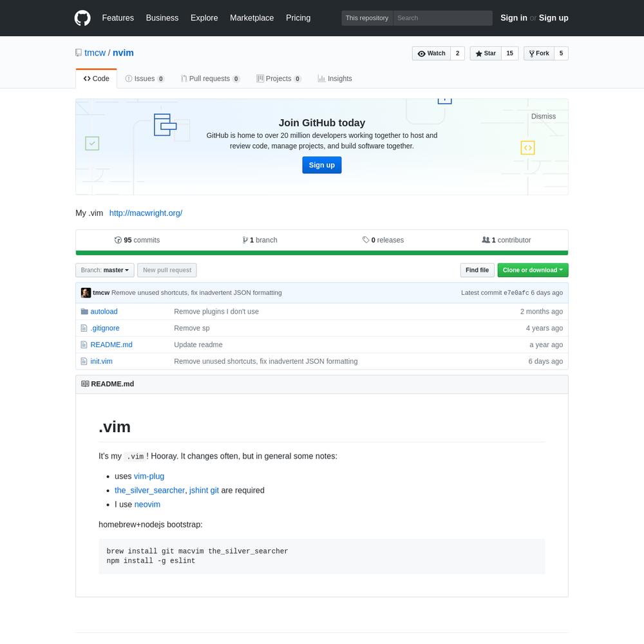Open the .gitignore file

coord(105,328)
